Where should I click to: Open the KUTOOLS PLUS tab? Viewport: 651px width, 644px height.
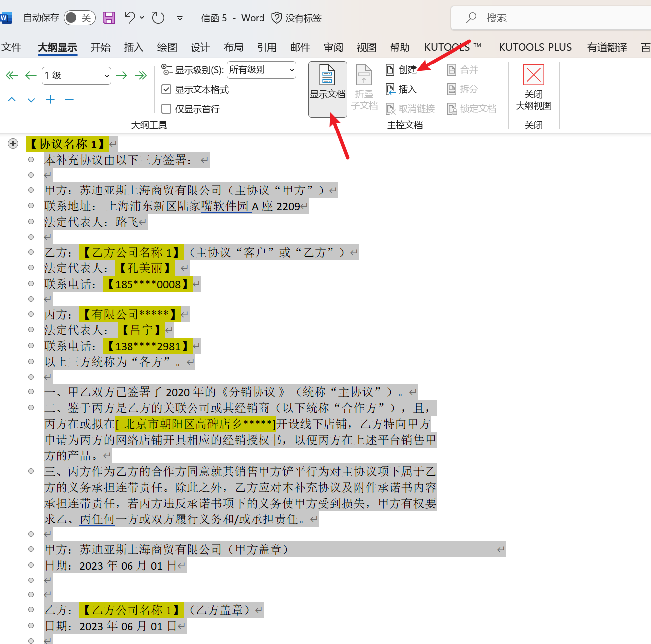coord(535,47)
